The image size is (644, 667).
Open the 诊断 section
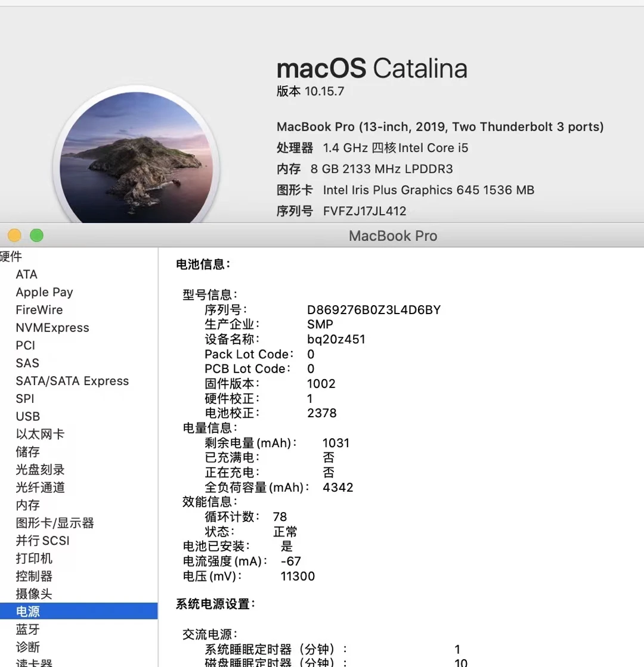point(27,647)
